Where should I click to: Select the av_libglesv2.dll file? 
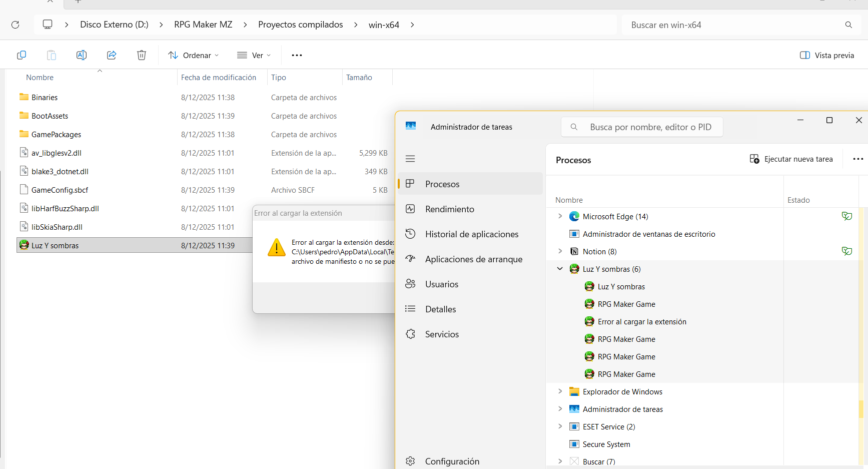point(57,153)
